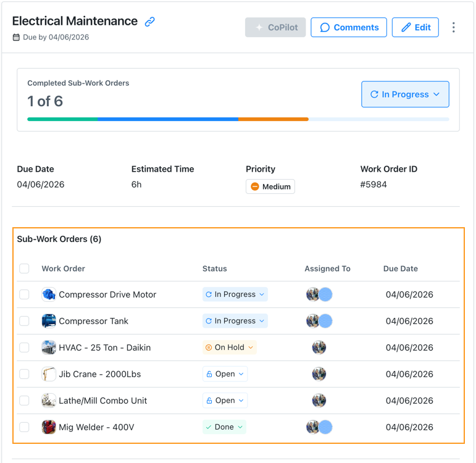Screen dimensions: 476x463
Task: Open the three-dot more options menu
Action: coord(454,27)
